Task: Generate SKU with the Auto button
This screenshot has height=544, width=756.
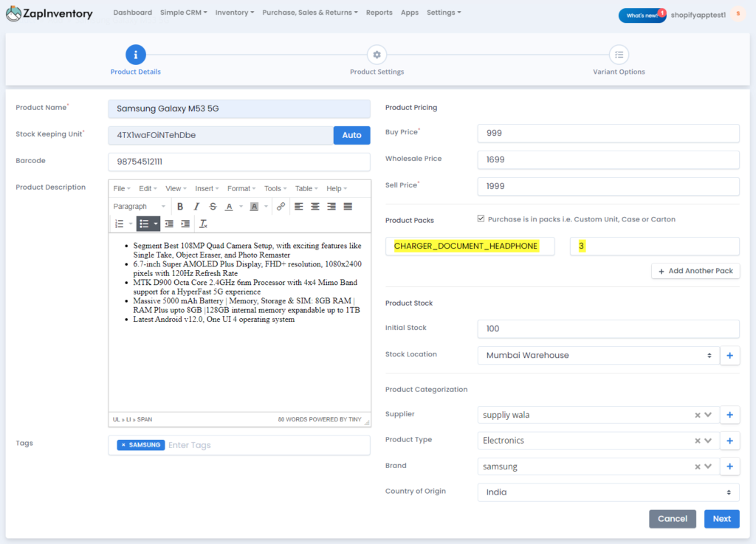Action: pos(351,135)
